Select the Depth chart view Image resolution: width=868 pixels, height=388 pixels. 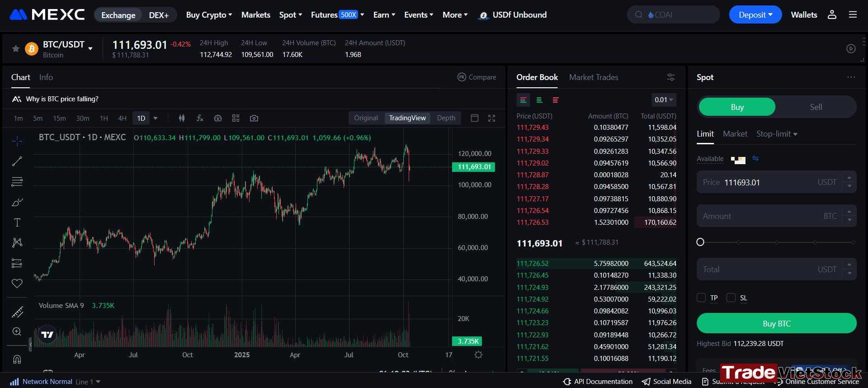(446, 118)
